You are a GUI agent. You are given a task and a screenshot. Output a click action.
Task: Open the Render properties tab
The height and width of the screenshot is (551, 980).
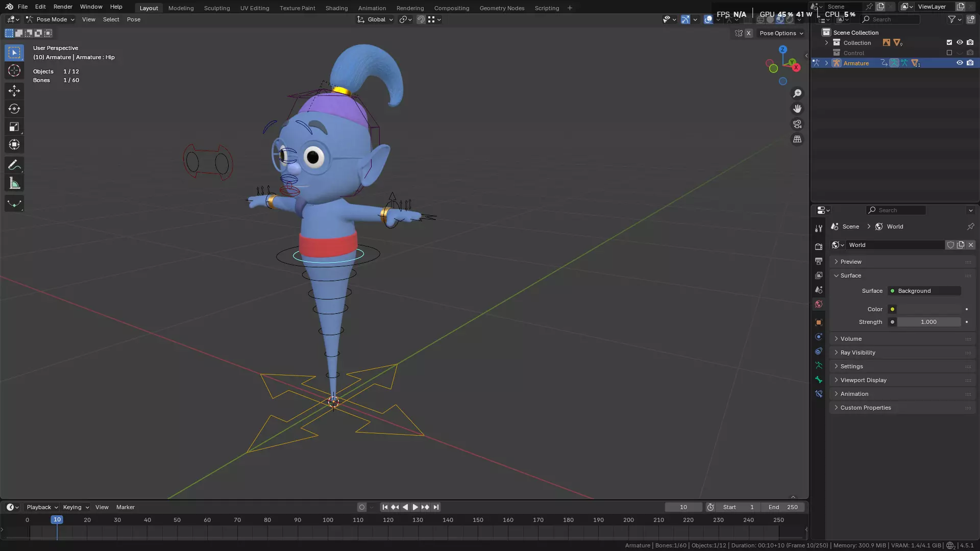pos(819,246)
